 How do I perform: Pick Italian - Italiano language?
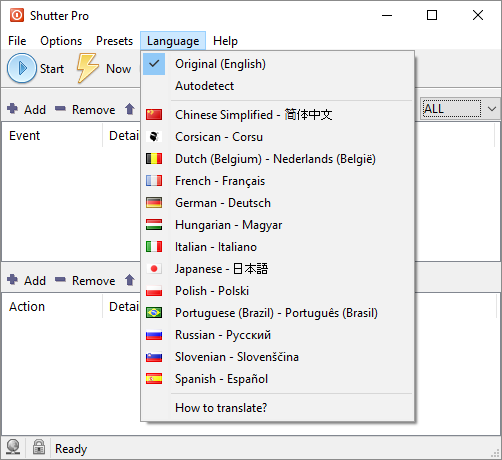(277, 247)
